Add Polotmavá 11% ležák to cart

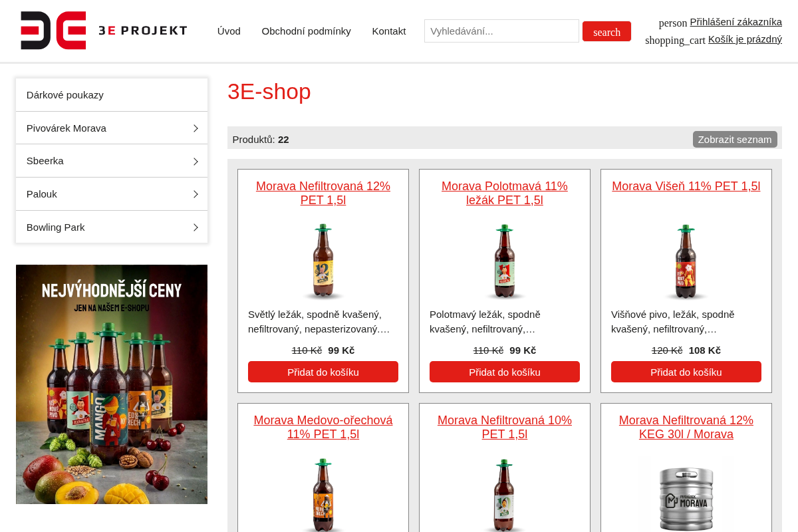coord(505,372)
